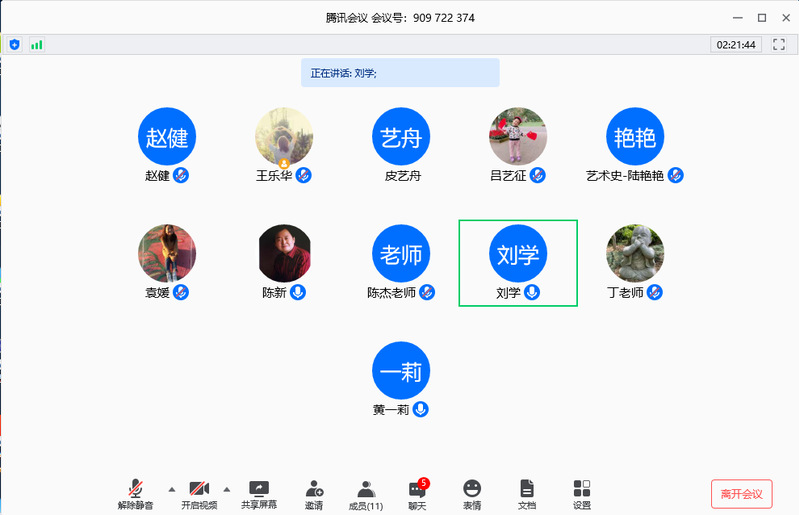The image size is (799, 515).
Task: Open the invite participants icon
Action: (314, 493)
